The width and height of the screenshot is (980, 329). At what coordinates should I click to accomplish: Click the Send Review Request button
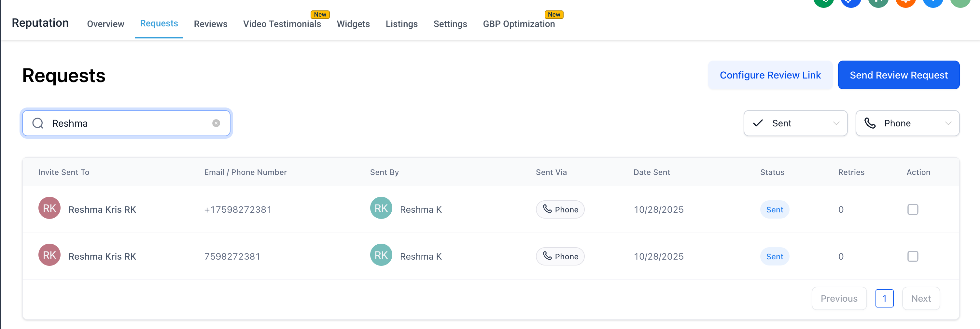coord(898,75)
